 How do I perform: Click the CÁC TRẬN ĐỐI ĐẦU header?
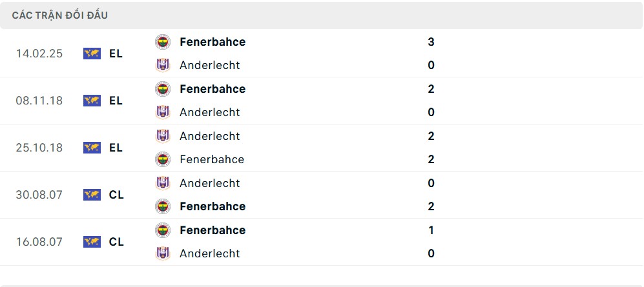pyautogui.click(x=60, y=15)
